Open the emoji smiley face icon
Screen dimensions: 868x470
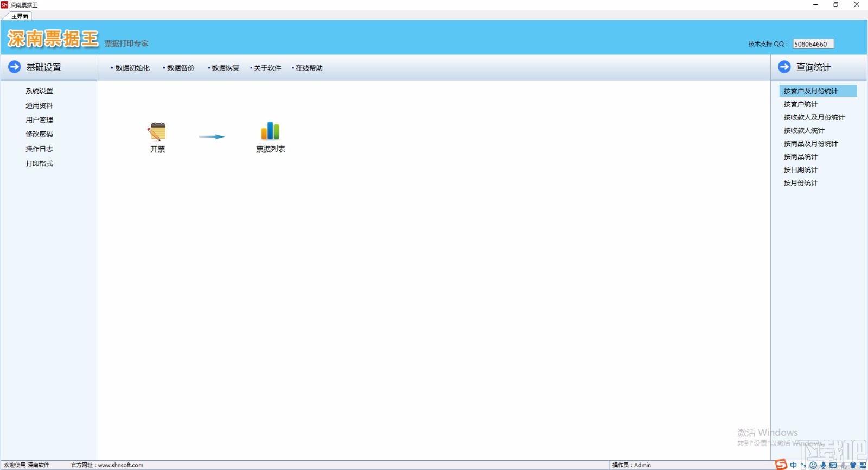click(813, 465)
